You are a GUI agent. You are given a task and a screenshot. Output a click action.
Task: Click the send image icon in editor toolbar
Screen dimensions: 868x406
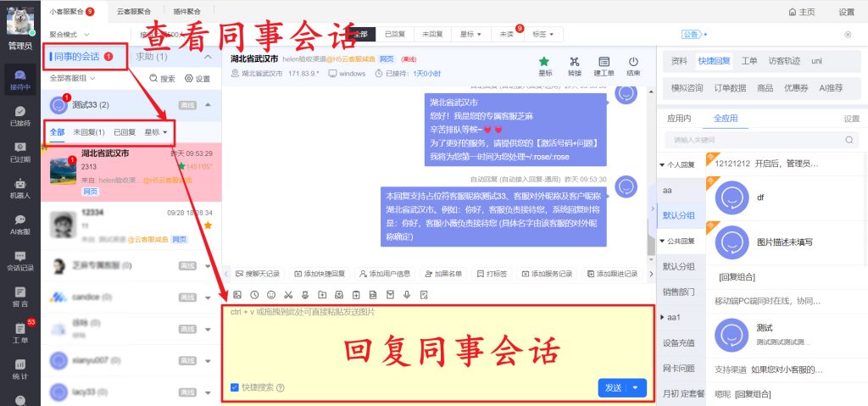pyautogui.click(x=237, y=295)
